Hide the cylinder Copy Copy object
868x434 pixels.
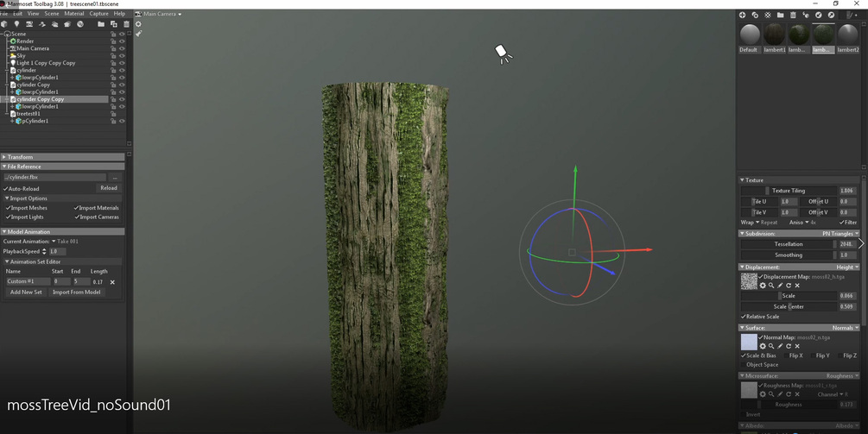[x=122, y=99]
